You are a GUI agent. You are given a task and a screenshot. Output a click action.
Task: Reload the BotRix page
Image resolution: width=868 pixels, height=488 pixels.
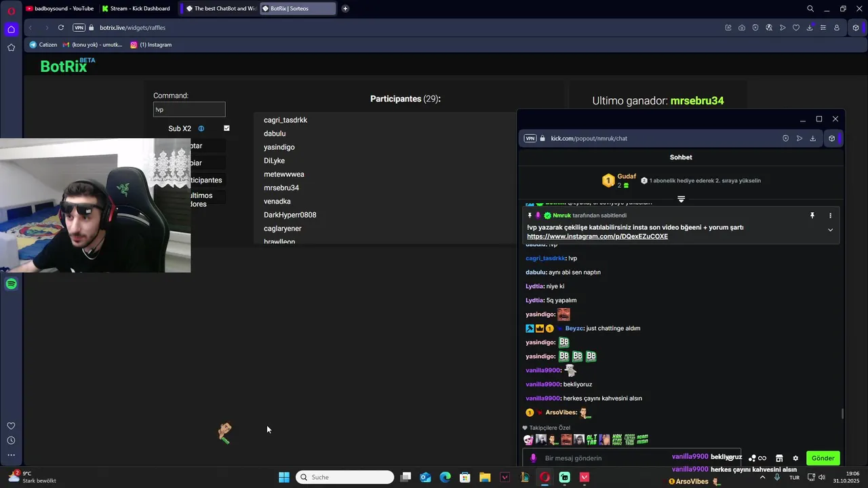61,28
